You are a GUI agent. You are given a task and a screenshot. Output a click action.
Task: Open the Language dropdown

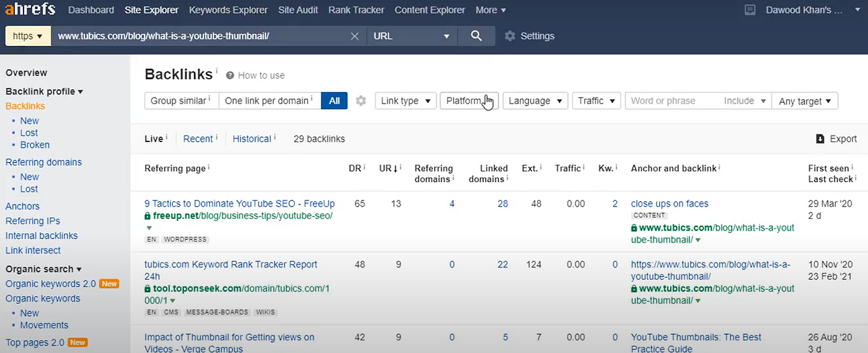tap(535, 101)
